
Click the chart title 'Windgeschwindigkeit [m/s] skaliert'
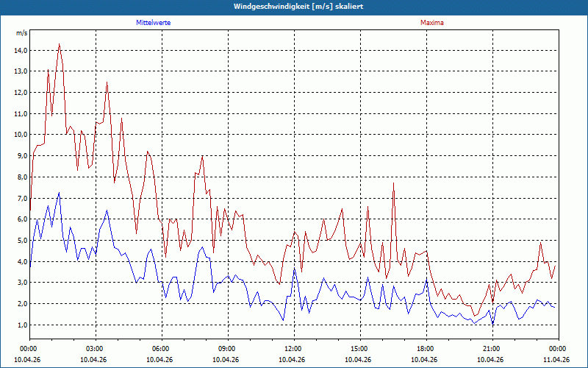pyautogui.click(x=298, y=7)
